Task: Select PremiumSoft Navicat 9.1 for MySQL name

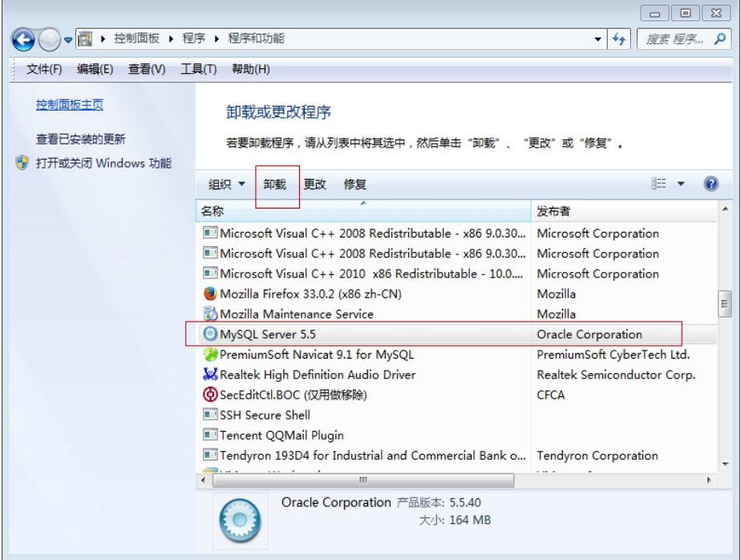Action: [x=317, y=355]
